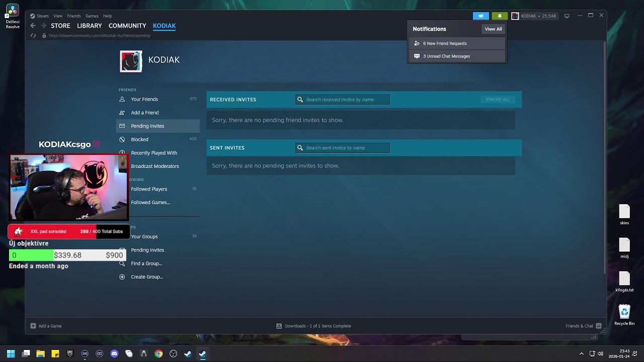Switch to the LIBRARY tab
The height and width of the screenshot is (362, 644).
(90, 26)
